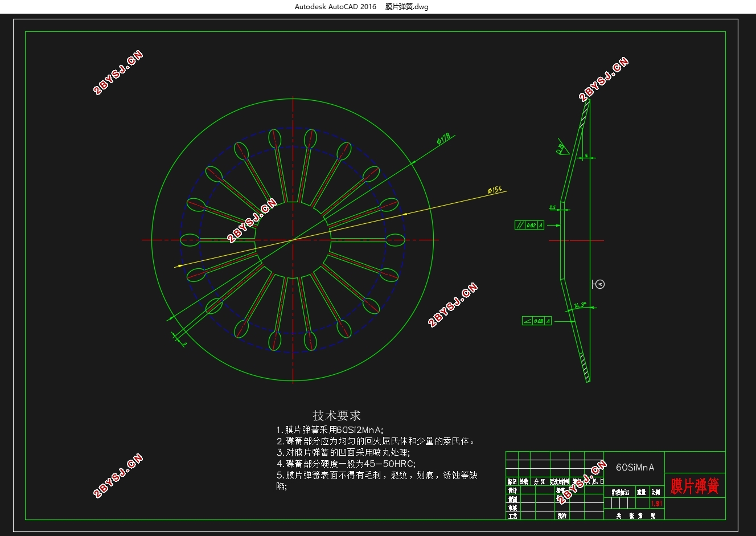
Task: Select the 技术要求 heading text
Action: (336, 416)
